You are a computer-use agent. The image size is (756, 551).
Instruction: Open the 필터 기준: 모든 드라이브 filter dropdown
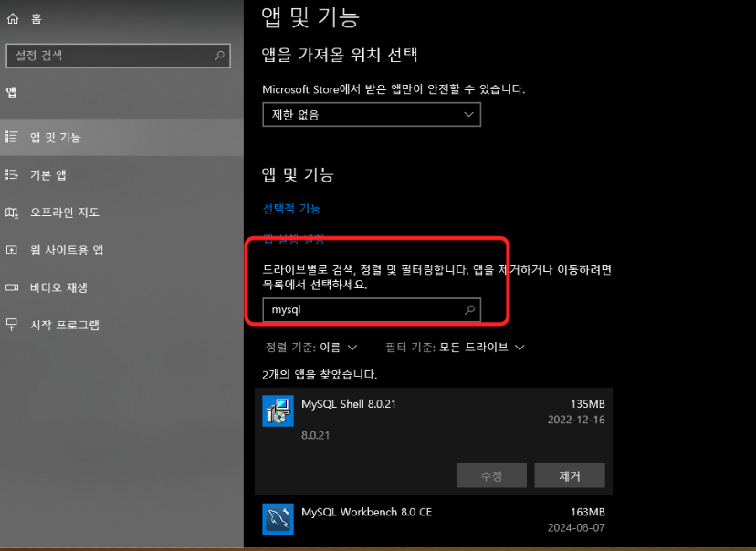[455, 348]
